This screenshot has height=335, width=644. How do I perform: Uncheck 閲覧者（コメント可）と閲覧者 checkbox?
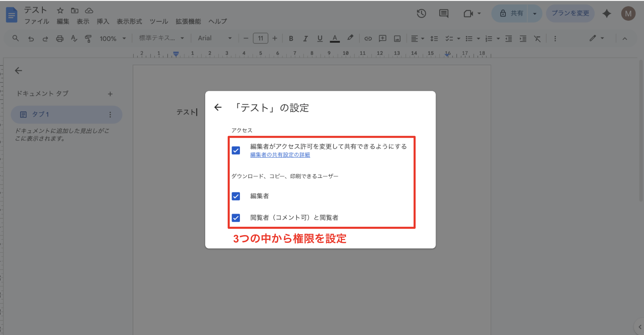236,218
